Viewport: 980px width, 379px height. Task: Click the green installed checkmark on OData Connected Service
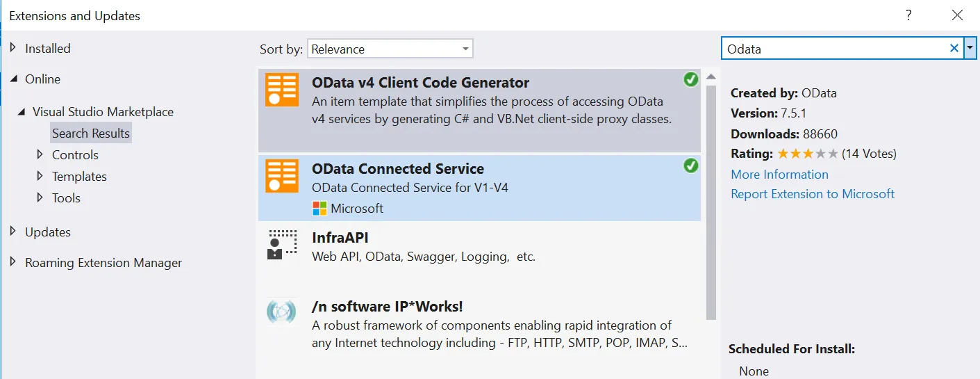(x=690, y=166)
